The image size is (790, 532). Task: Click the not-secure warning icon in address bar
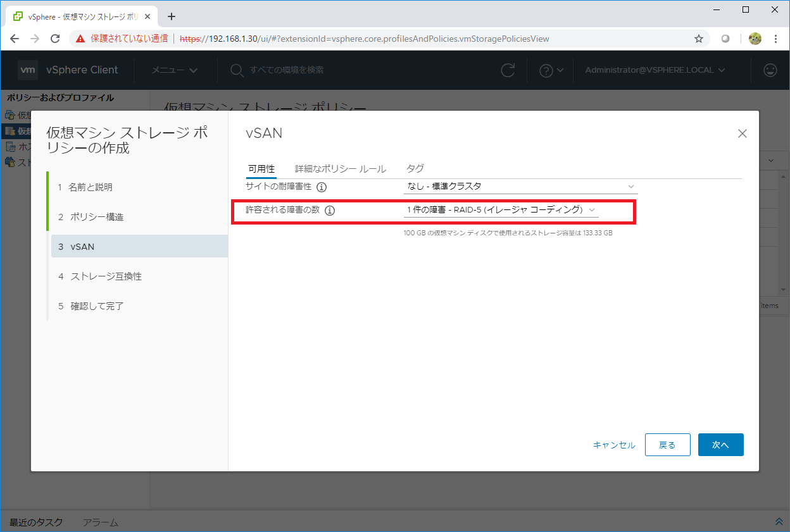[x=80, y=39]
